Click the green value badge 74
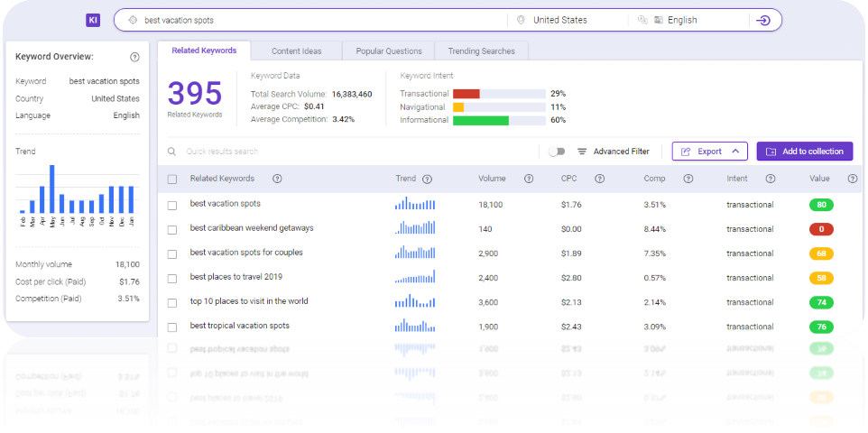Viewport: 868px width, 433px height. [x=821, y=302]
